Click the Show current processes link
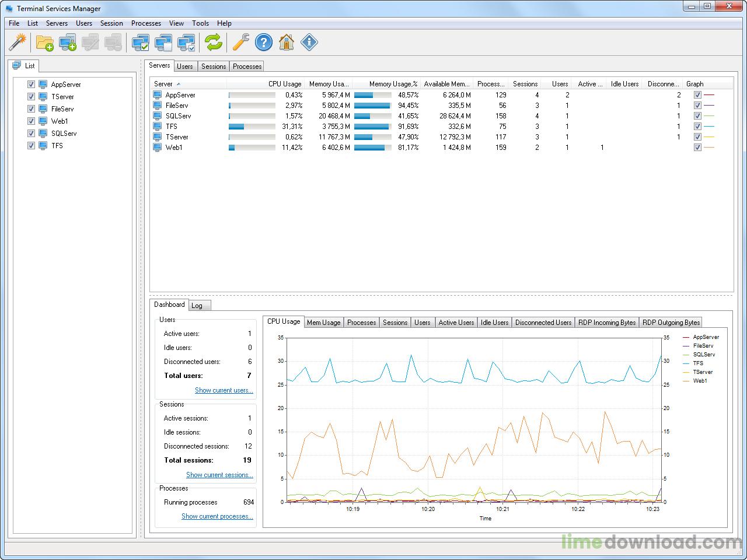Screen dimensions: 747x560 [217, 516]
